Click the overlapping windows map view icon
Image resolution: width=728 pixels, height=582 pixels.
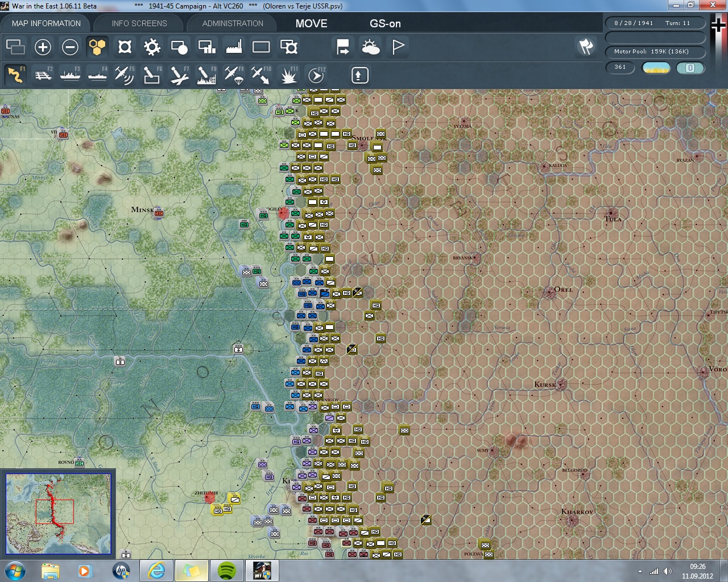[x=15, y=47]
